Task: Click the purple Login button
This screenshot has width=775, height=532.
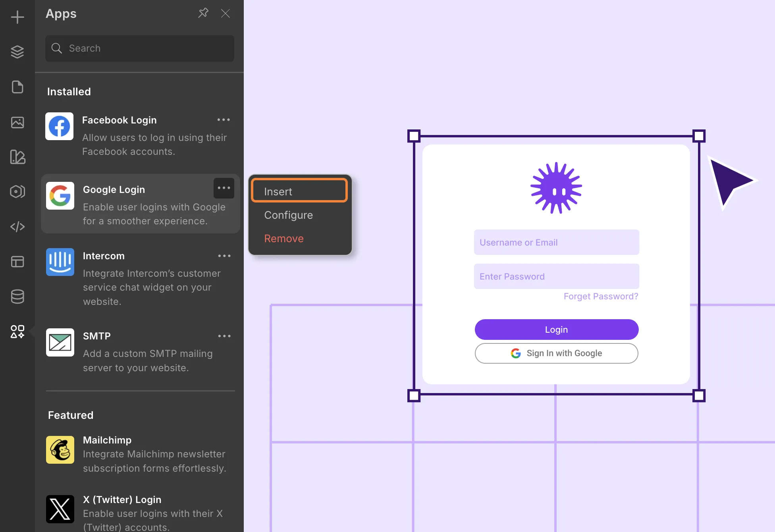Action: pos(556,329)
